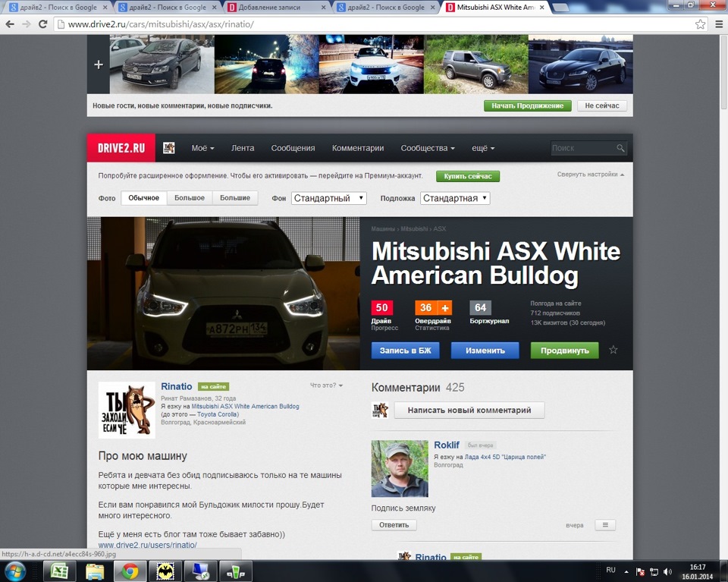
Task: Reload the page with refresh icon
Action: tap(42, 24)
